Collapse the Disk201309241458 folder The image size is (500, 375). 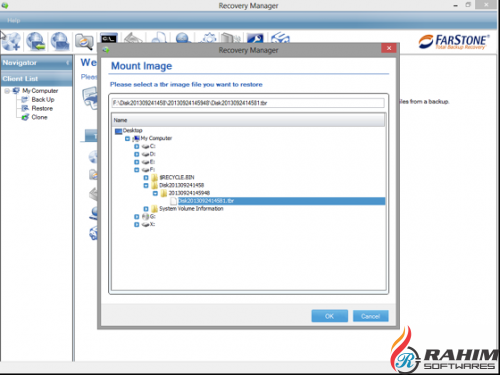coord(146,185)
